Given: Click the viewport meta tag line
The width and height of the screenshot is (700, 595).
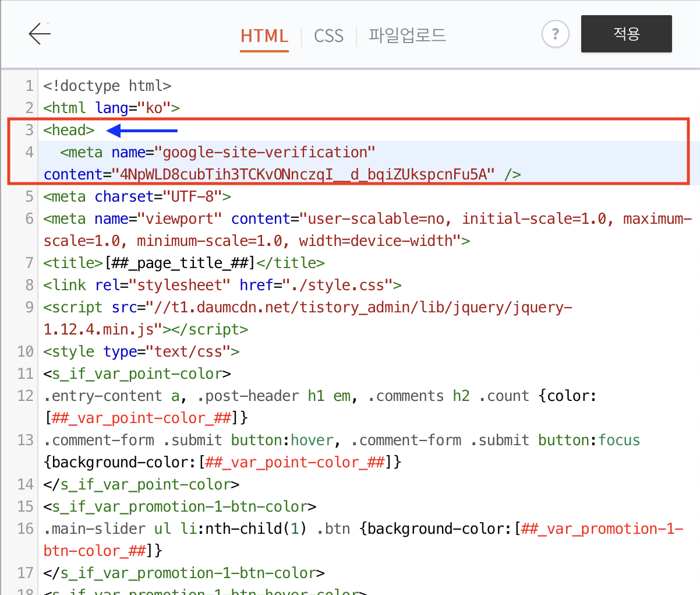Looking at the screenshot, I should [x=368, y=219].
